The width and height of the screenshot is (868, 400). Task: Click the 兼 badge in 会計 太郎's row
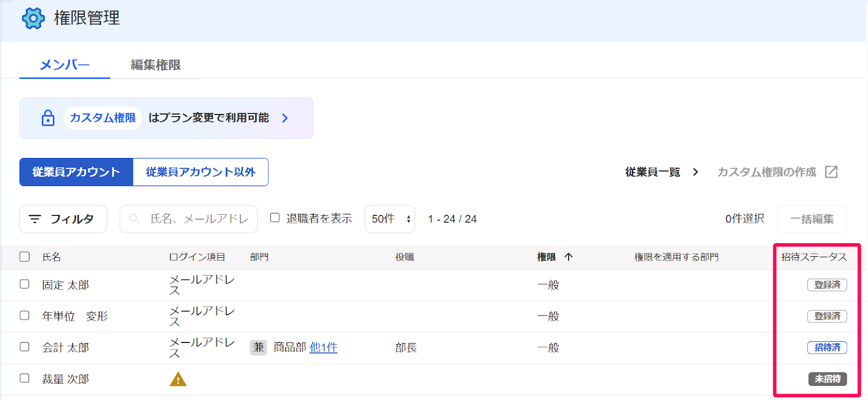259,347
